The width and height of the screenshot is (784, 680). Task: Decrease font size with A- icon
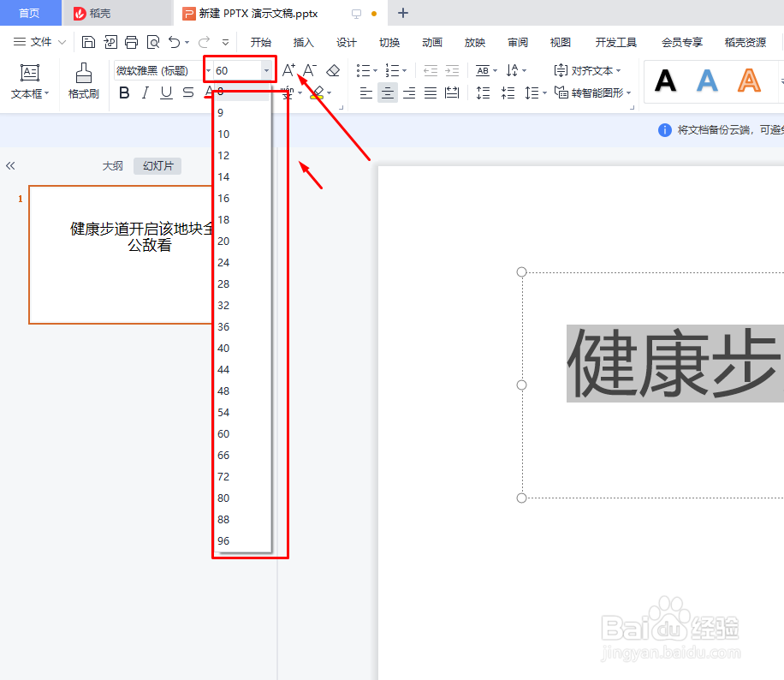[x=310, y=70]
